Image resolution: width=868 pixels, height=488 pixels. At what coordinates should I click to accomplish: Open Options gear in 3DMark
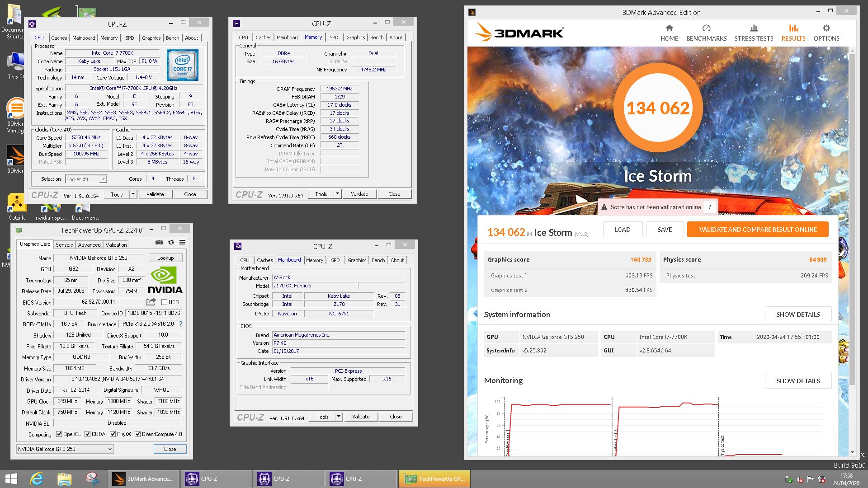[826, 33]
